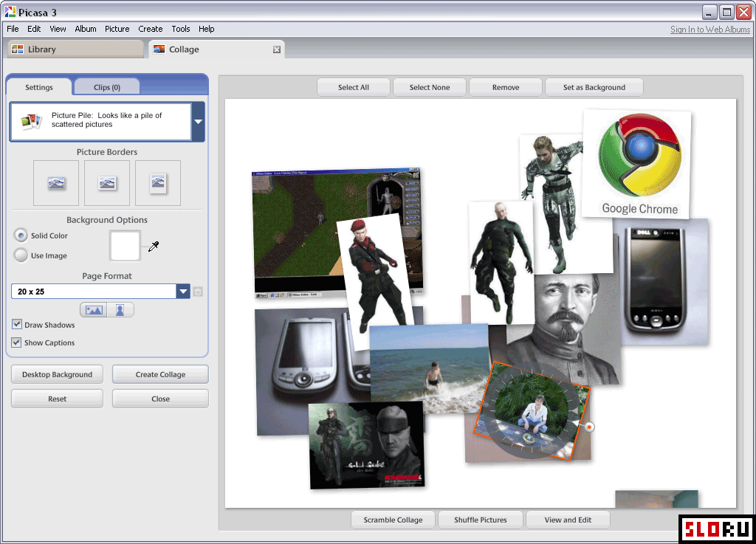Open the Album menu
This screenshot has height=544, width=756.
click(x=86, y=29)
